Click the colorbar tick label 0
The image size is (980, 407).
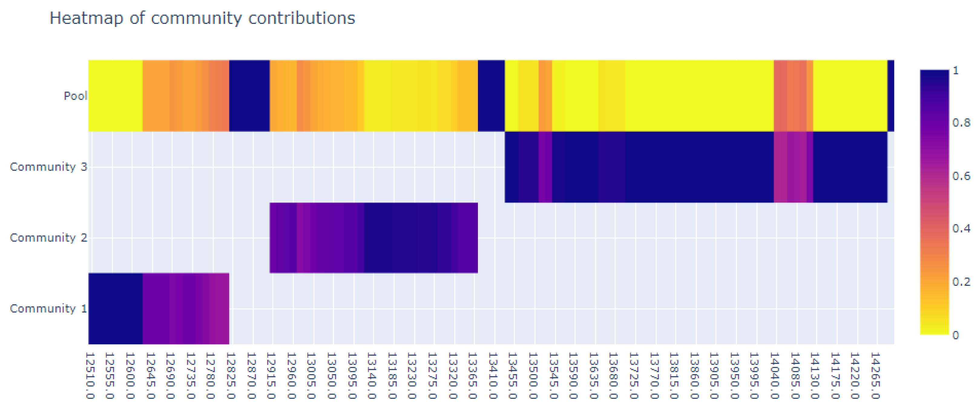pyautogui.click(x=956, y=335)
